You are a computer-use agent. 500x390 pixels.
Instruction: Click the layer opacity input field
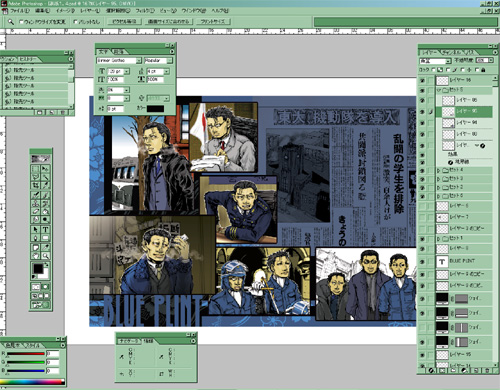[481, 60]
